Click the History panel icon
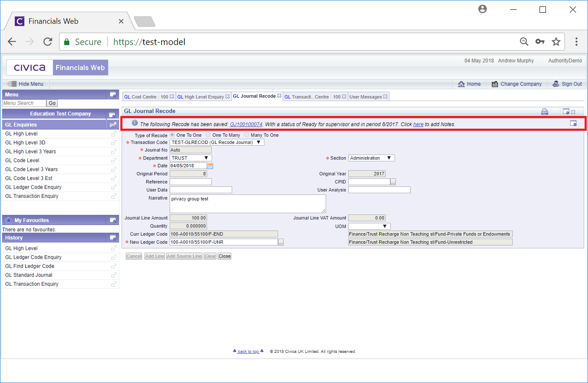Image resolution: width=588 pixels, height=383 pixels. [113, 237]
